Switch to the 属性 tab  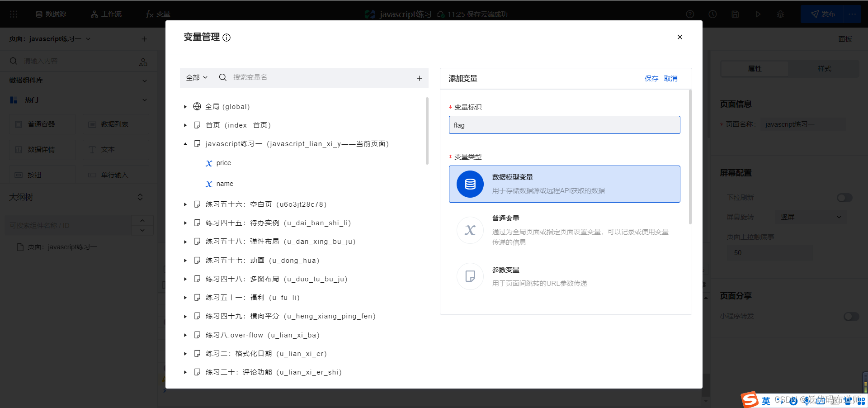(x=755, y=69)
